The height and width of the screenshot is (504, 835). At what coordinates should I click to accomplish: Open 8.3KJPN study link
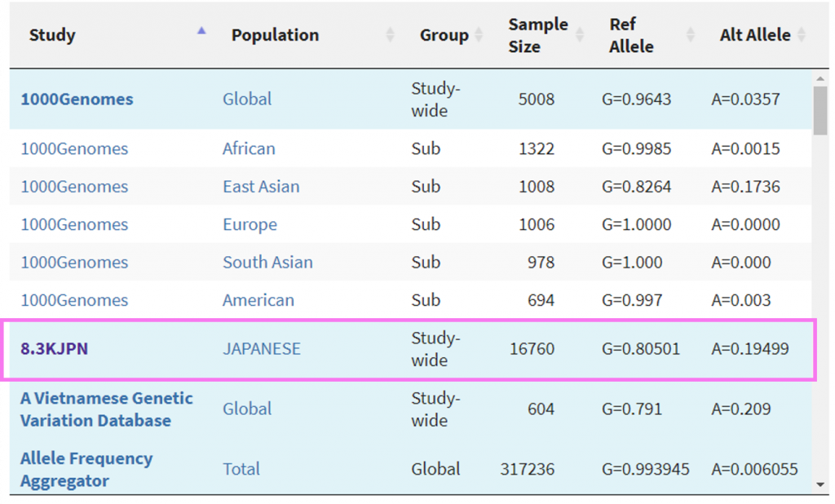[55, 348]
